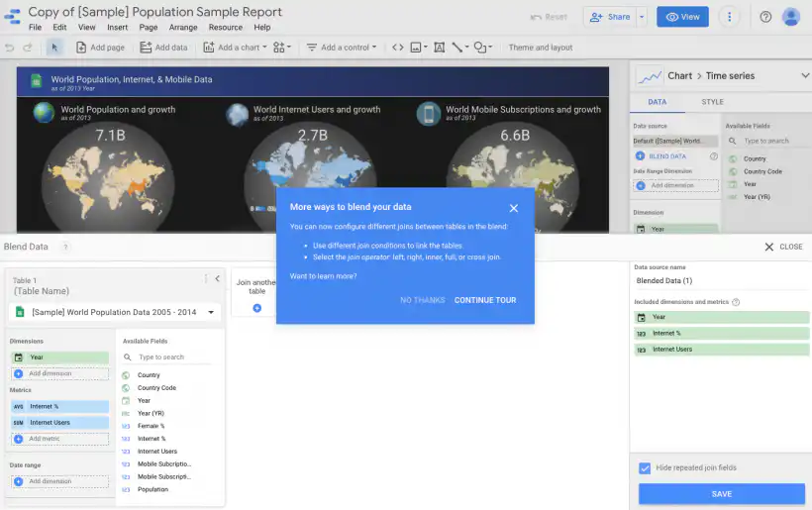Viewport: 812px width, 510px height.
Task: Click the plus icon to join another table
Action: coord(256,308)
